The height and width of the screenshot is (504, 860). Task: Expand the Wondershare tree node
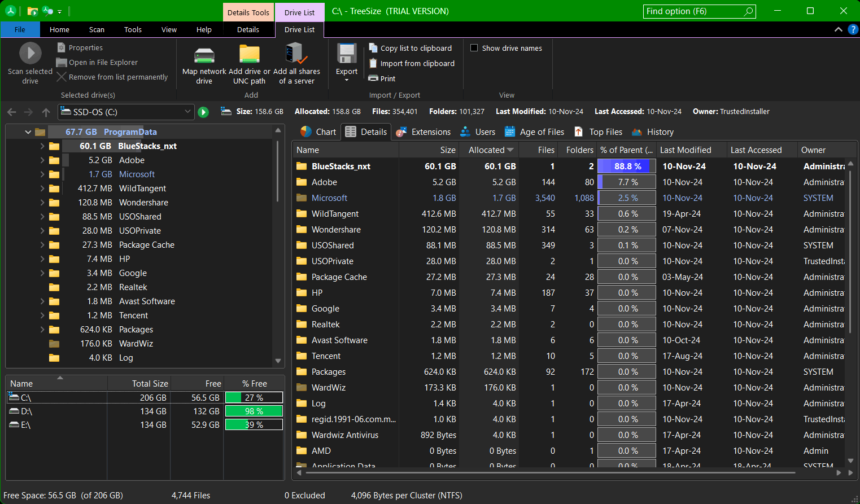[42, 203]
